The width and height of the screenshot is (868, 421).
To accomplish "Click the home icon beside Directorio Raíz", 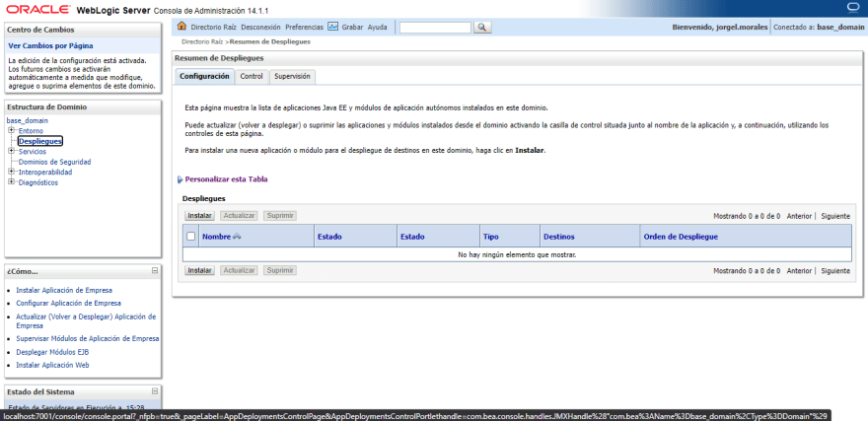I will (x=181, y=27).
